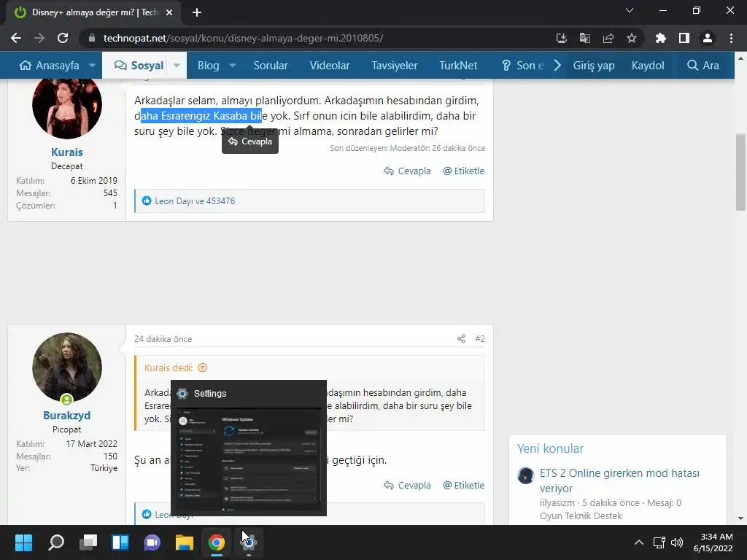Open the volume tray icon
747x560 pixels.
676,542
